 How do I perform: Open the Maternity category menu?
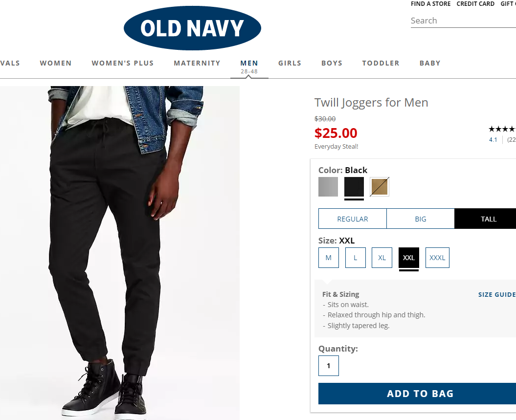(x=197, y=63)
